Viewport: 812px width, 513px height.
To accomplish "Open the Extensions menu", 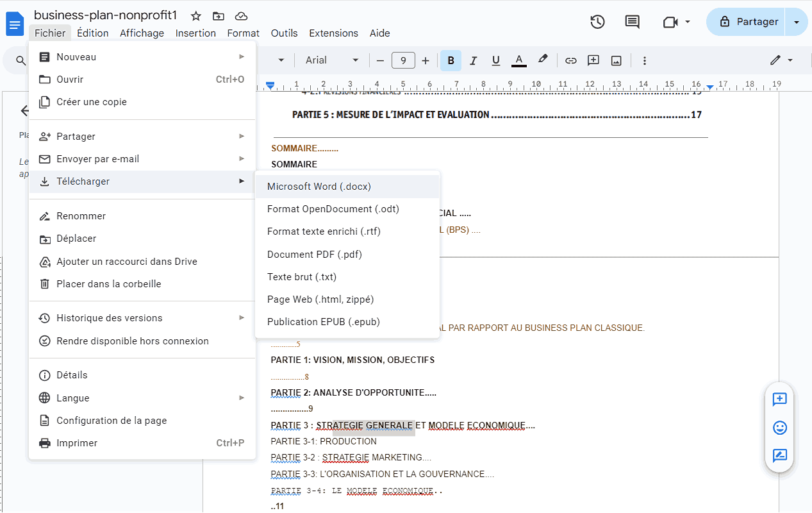I will 333,33.
